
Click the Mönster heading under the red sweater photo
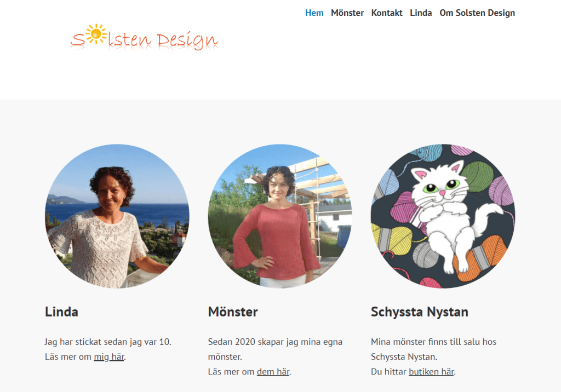coord(233,312)
